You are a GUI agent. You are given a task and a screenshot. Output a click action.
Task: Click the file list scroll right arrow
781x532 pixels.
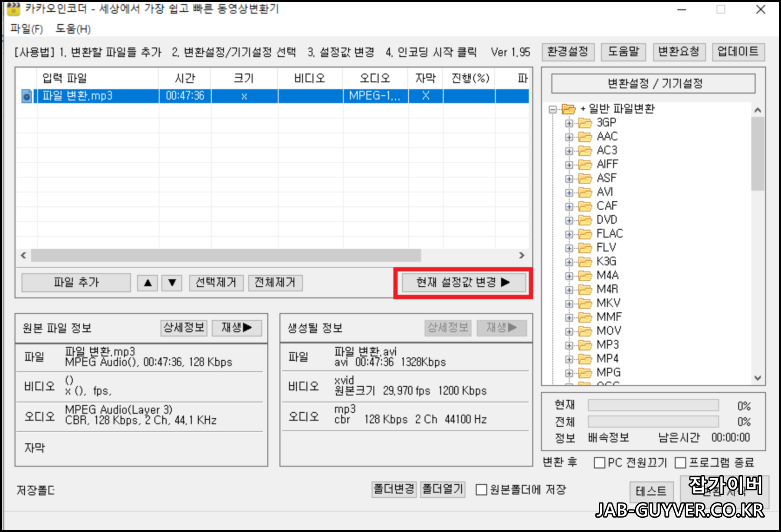pos(522,255)
